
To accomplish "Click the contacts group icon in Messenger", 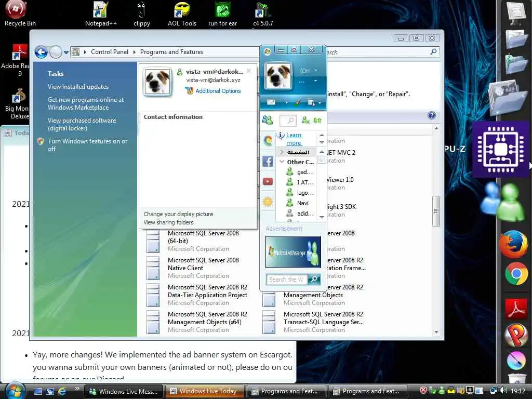I will [x=268, y=120].
